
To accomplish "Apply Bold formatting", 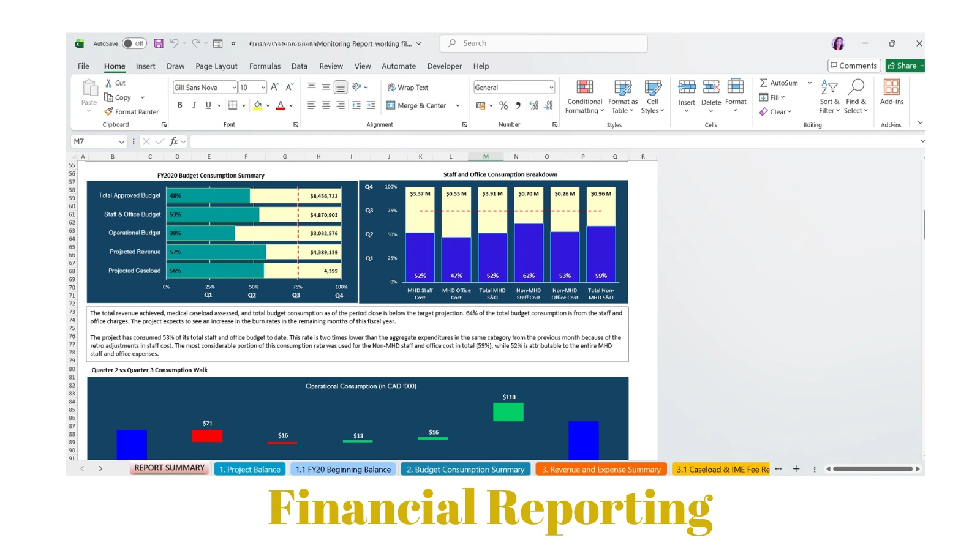I will 180,105.
